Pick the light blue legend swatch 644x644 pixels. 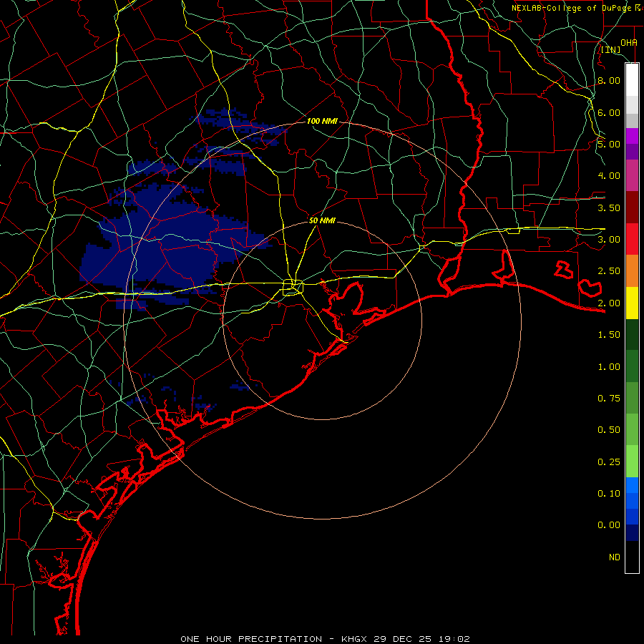632,485
